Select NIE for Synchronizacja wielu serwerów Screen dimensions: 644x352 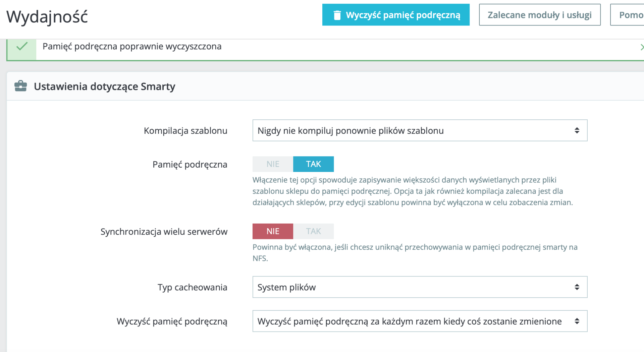[x=273, y=231]
